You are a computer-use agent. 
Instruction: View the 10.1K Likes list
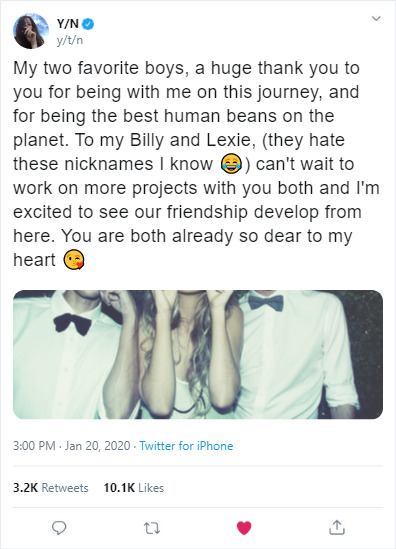click(134, 488)
